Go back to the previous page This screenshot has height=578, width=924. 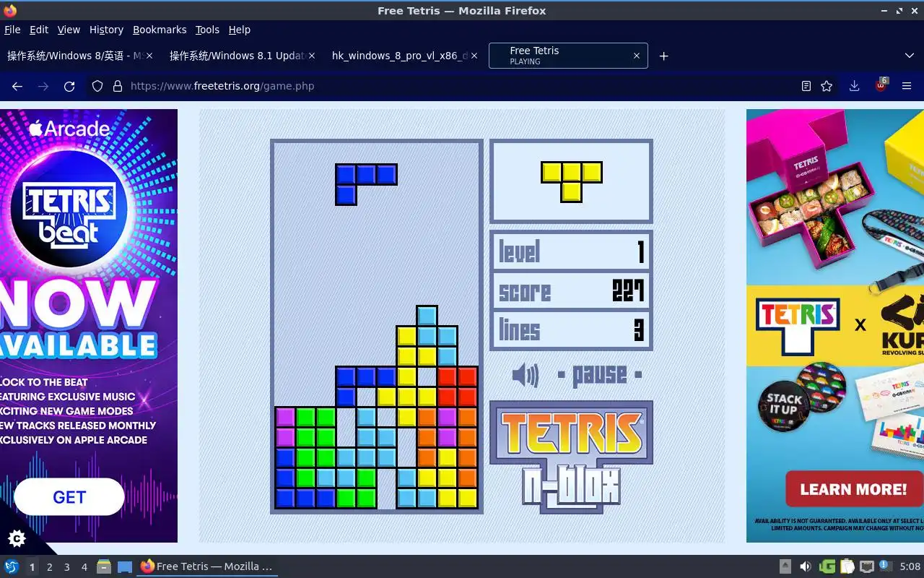click(17, 86)
